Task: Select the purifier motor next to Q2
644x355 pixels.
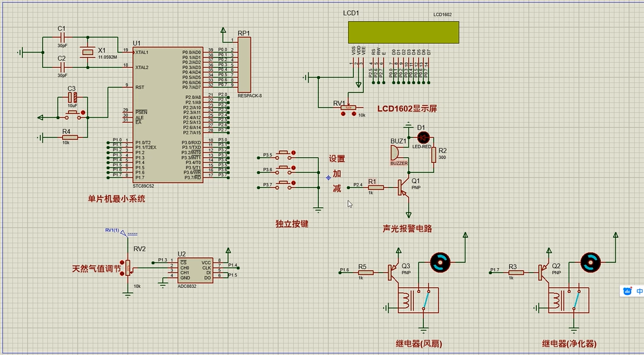Action: point(590,261)
